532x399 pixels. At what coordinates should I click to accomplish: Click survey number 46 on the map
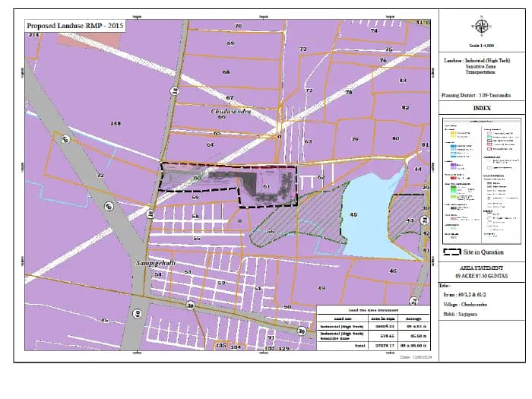(x=393, y=271)
